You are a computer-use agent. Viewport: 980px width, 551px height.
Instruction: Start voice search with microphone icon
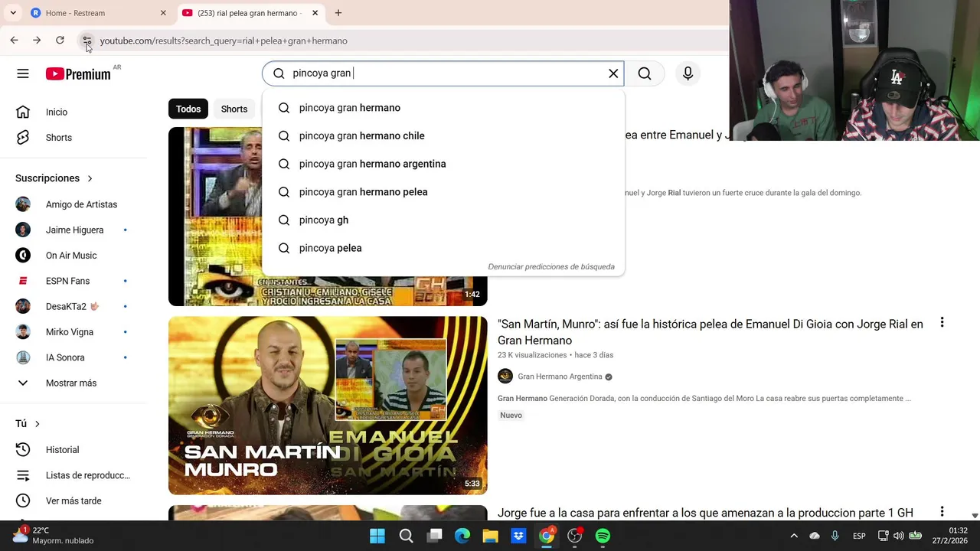688,73
